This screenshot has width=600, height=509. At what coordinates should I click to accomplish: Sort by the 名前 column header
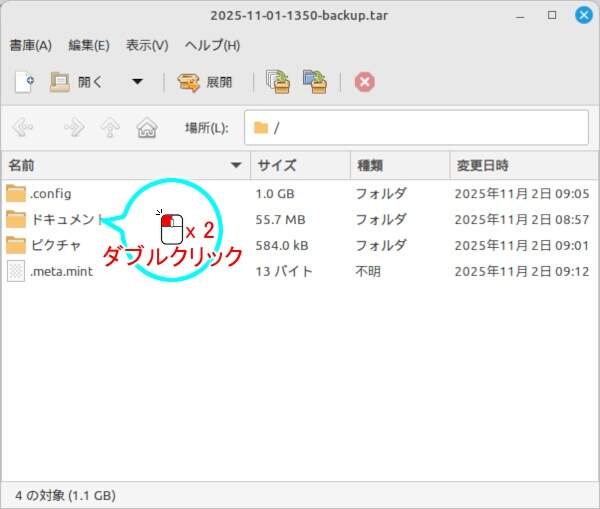126,165
